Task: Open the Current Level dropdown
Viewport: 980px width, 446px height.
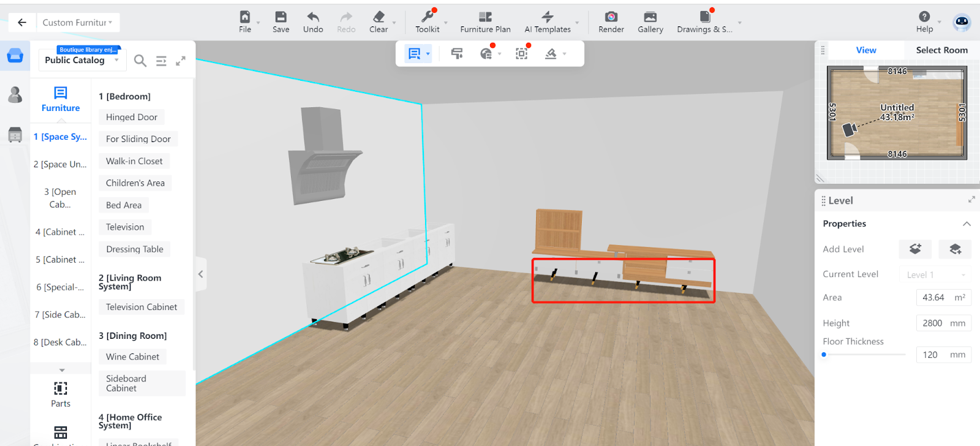Action: (935, 274)
